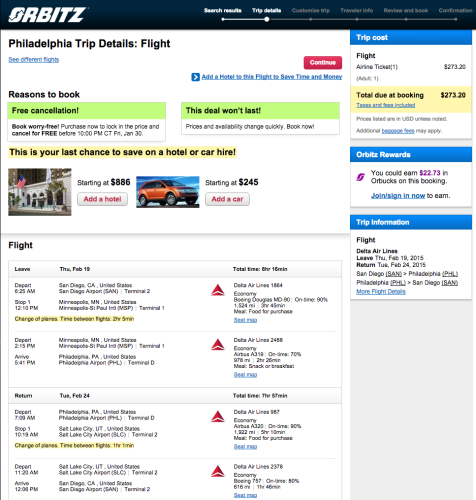Open Seat map for Delta 1864
The width and height of the screenshot is (476, 500).
(x=245, y=320)
